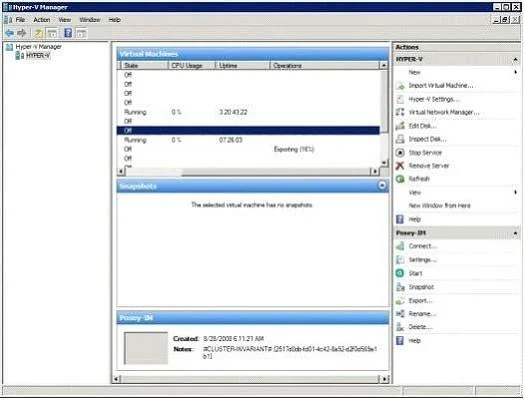Click New Window from Here
525x400 pixels.
(x=439, y=206)
